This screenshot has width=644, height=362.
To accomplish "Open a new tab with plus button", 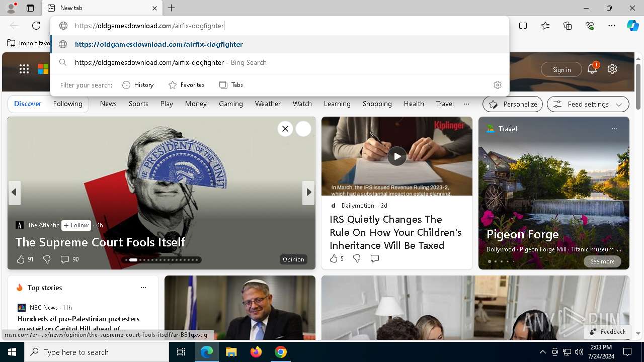I will [x=172, y=8].
